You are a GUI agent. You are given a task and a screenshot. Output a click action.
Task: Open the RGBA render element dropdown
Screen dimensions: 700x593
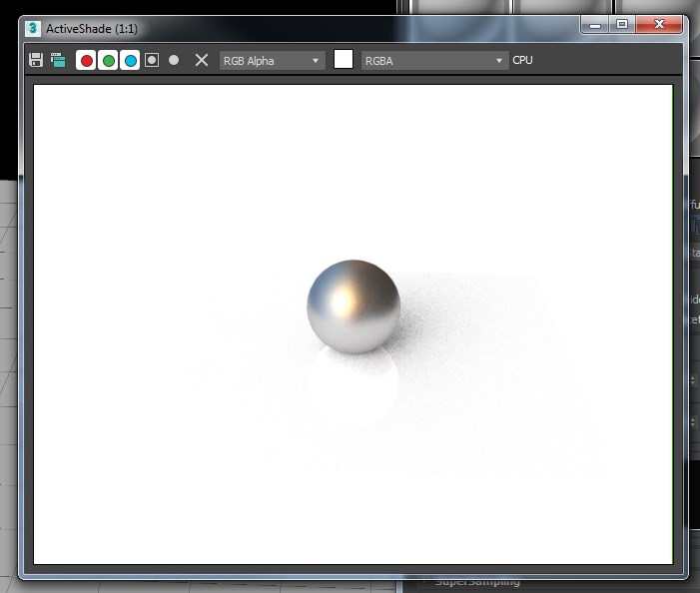[434, 60]
